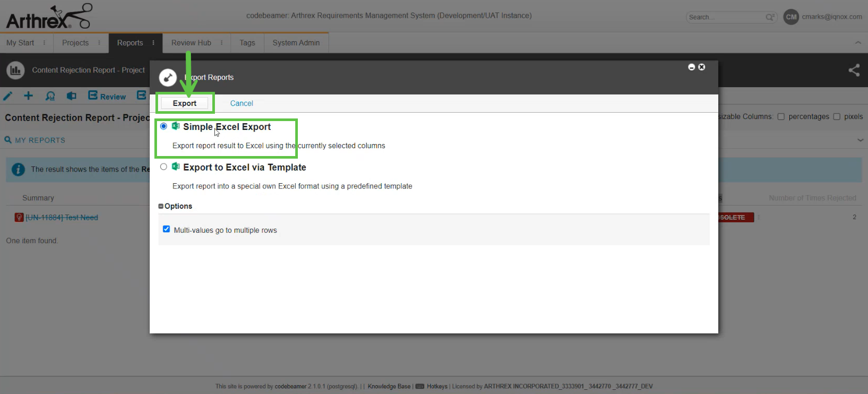Viewport: 868px width, 394px height.
Task: Click the plus add icon in toolbar
Action: coord(28,96)
